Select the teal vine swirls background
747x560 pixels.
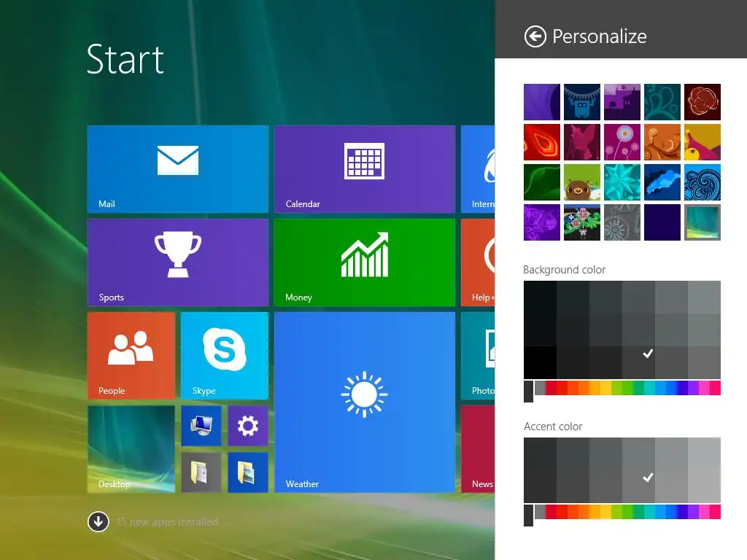tap(662, 102)
